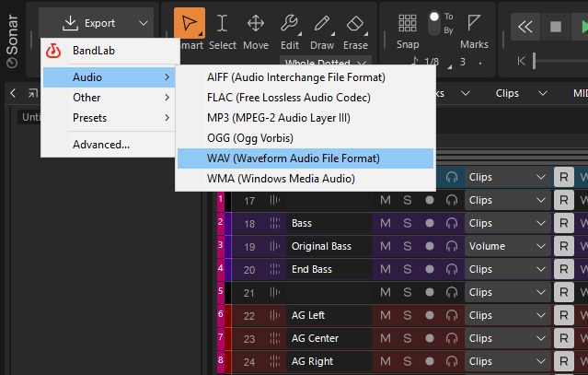Click the rewind transport button

pyautogui.click(x=525, y=27)
